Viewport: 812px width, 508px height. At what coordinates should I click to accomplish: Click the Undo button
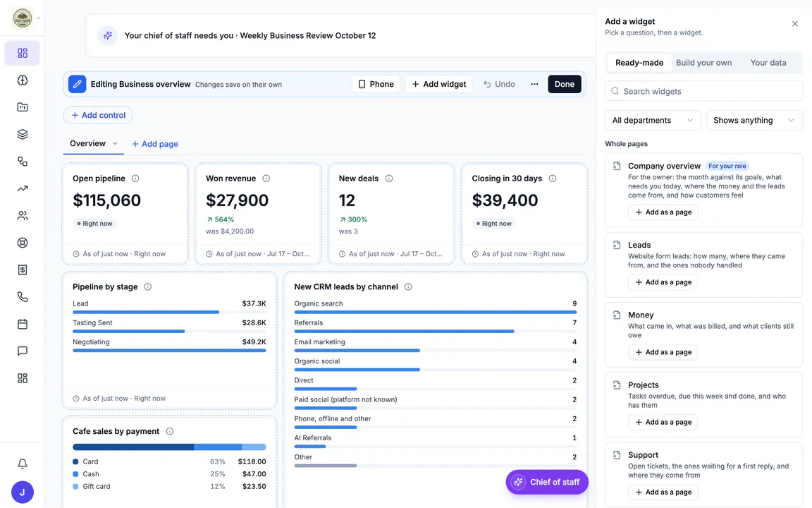click(x=499, y=84)
